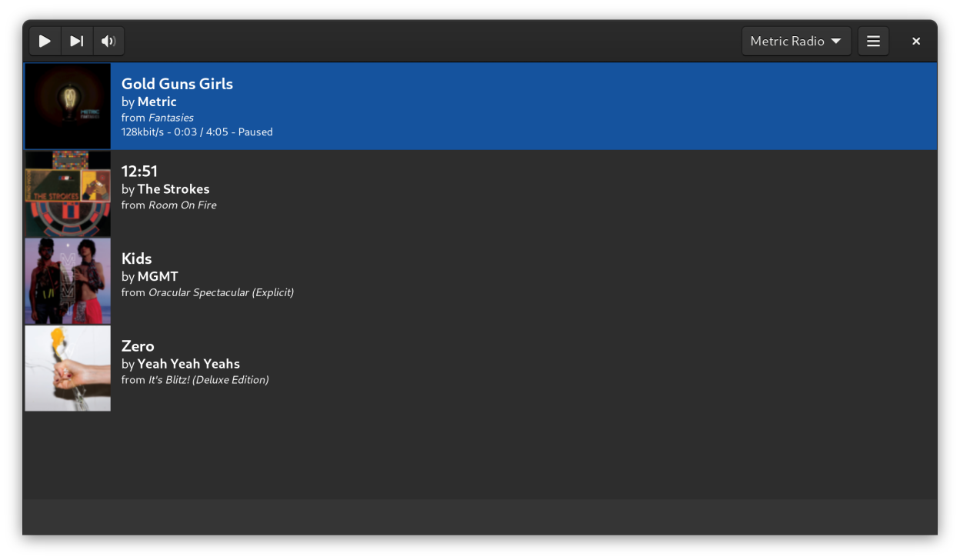
Task: Click the paused playback status line
Action: [197, 132]
